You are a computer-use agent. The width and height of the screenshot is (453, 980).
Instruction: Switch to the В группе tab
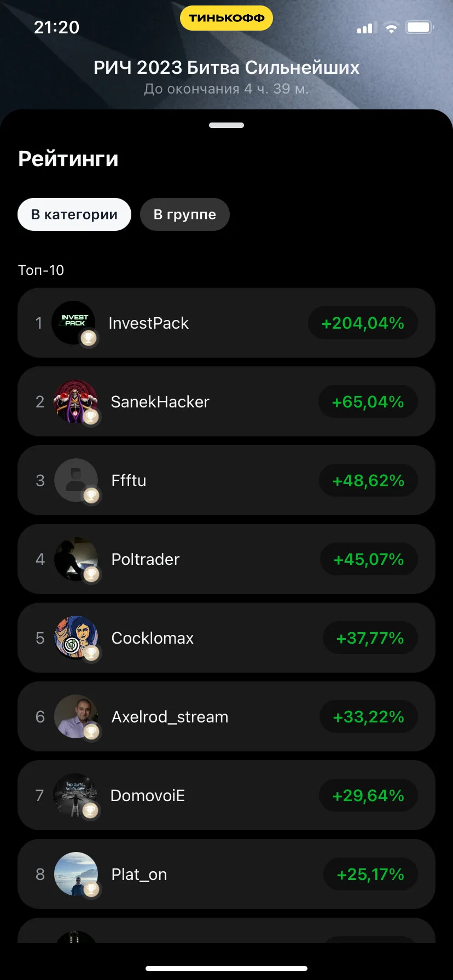(x=185, y=214)
